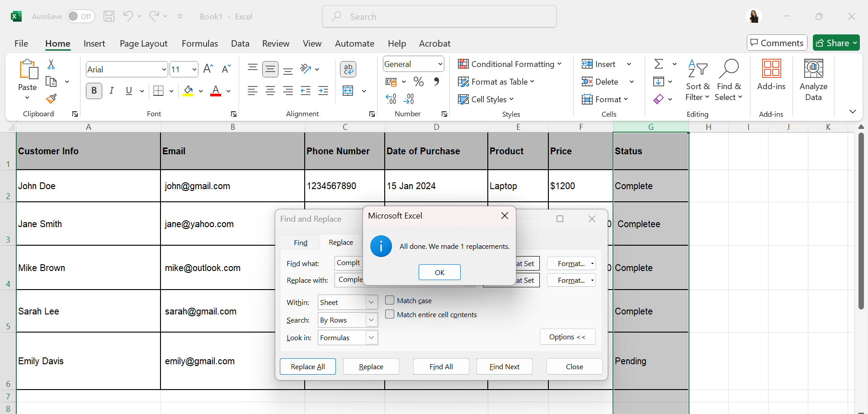Click the Search box in the title bar

439,17
